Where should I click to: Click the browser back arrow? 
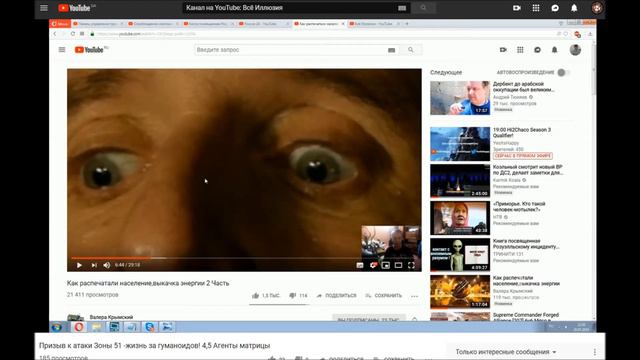click(55, 34)
